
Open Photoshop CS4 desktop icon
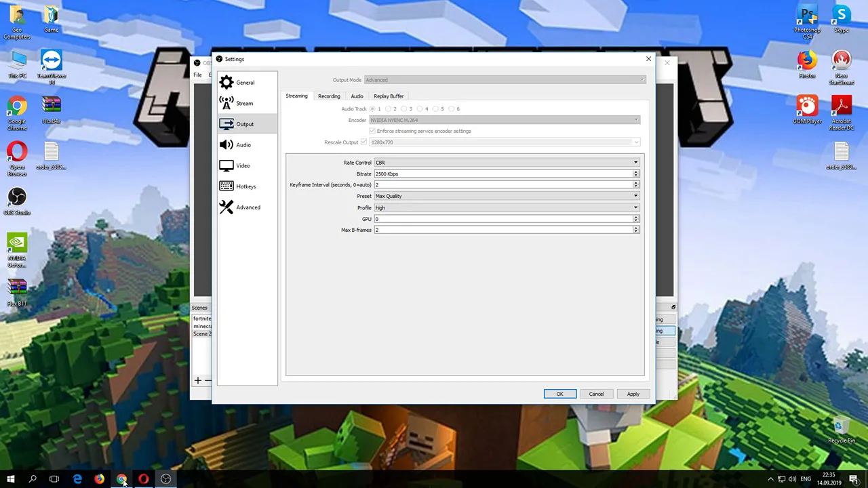click(807, 22)
